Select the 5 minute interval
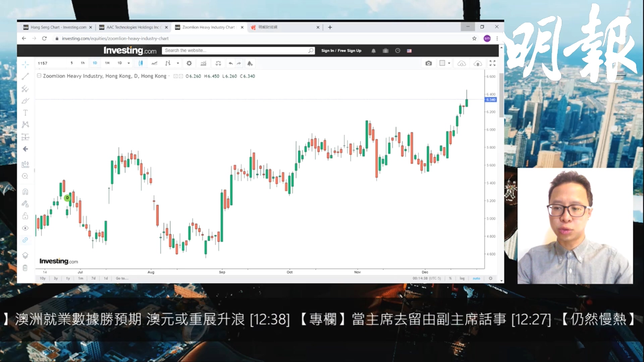 click(x=71, y=63)
